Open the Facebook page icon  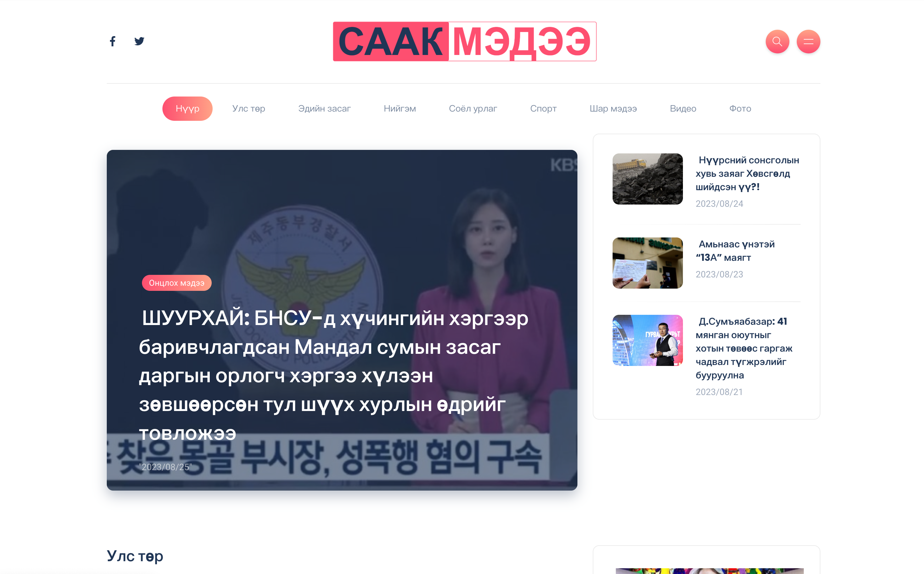(113, 41)
